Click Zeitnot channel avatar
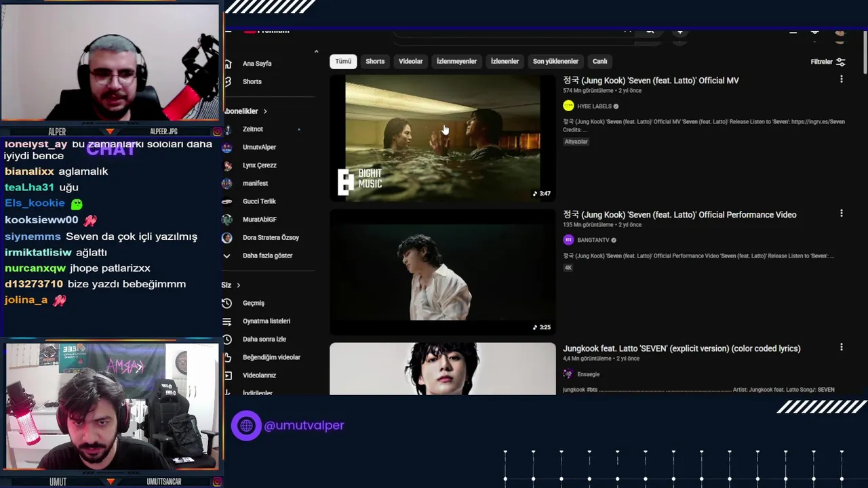This screenshot has width=868, height=488. pyautogui.click(x=227, y=129)
